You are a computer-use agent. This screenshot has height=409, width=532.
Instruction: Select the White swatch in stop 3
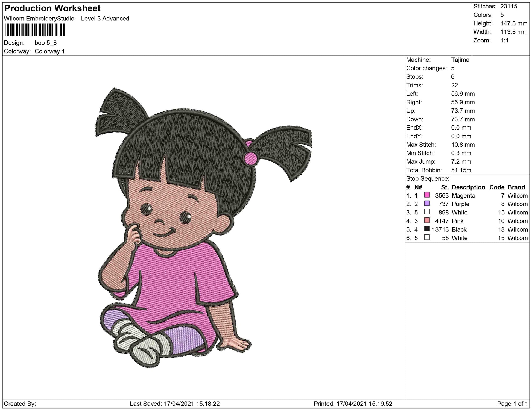tap(427, 212)
